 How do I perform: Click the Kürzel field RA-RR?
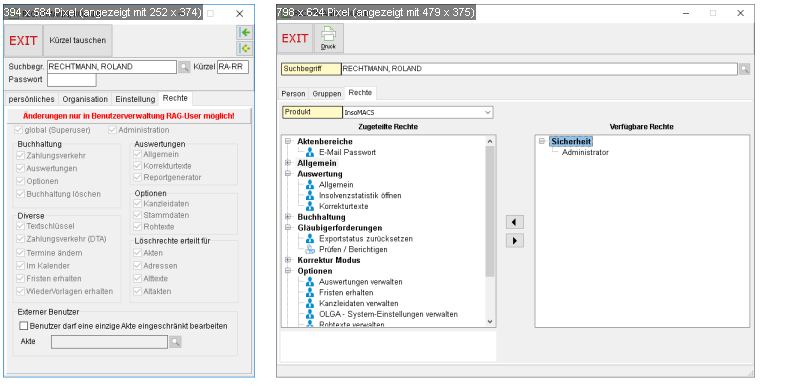click(x=233, y=67)
